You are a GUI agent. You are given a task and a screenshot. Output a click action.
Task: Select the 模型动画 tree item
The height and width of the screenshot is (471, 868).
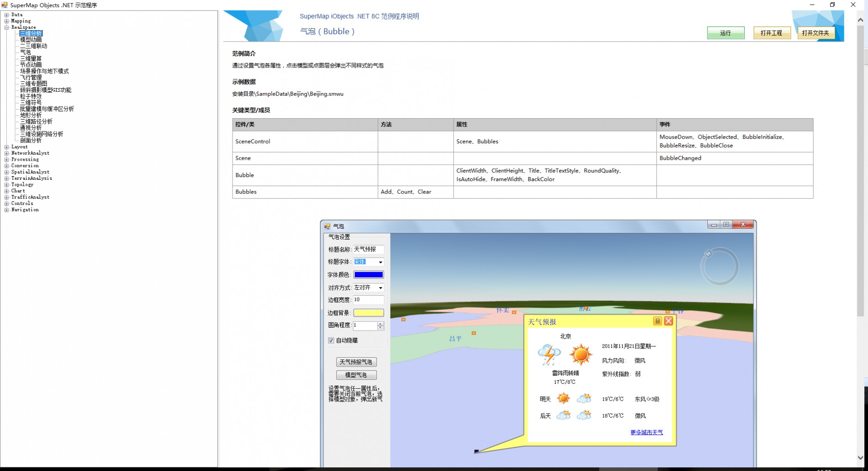tap(31, 40)
